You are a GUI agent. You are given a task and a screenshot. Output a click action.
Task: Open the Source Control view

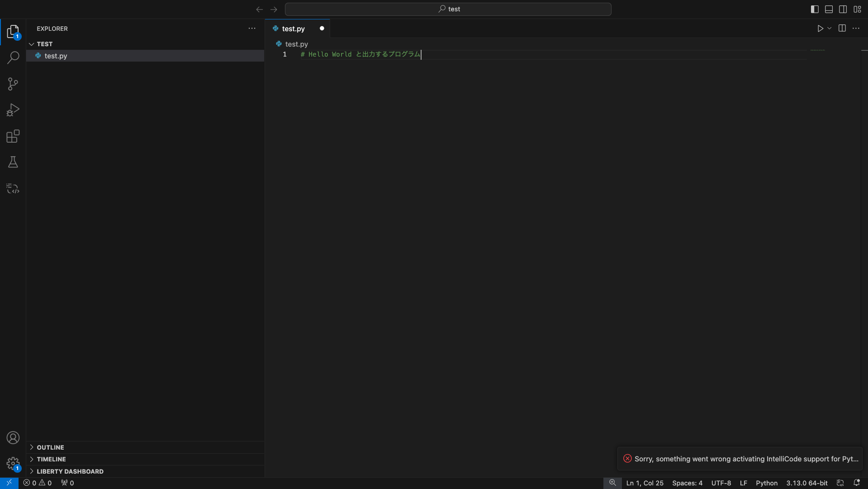point(13,84)
